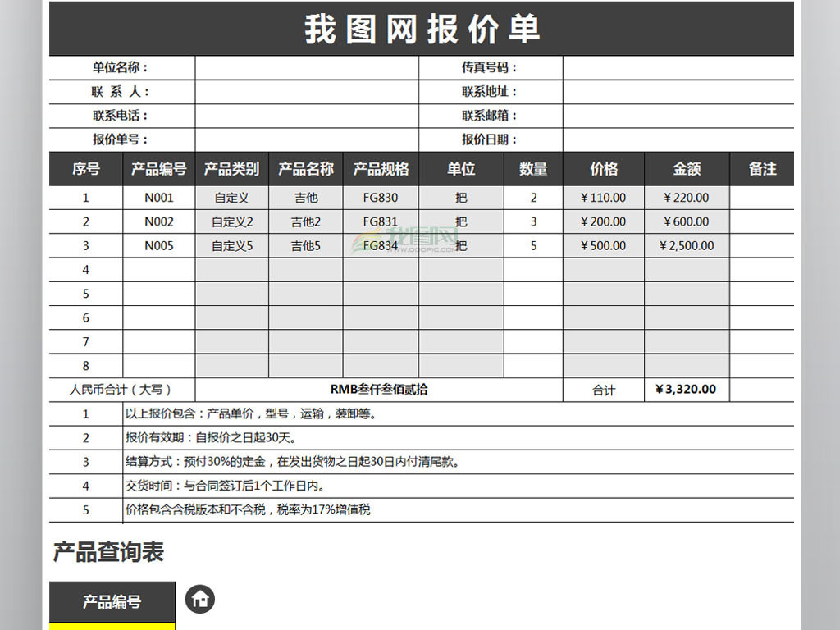
Task: Select the ¥220.00 amount cell
Action: coord(687,198)
